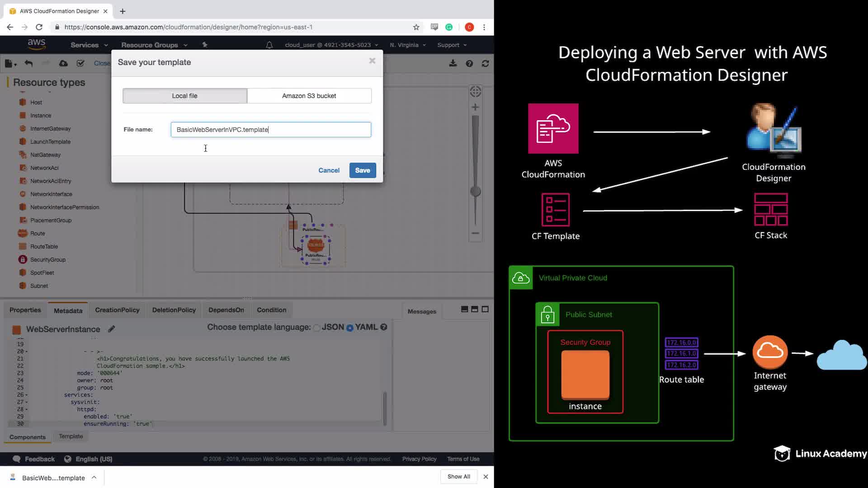Close the Save your template dialog
868x488 pixels.
(x=372, y=61)
